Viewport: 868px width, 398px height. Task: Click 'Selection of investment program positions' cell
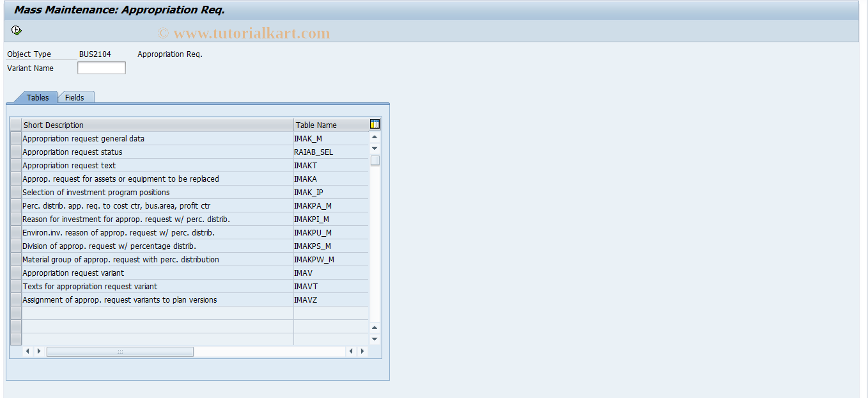(x=158, y=192)
